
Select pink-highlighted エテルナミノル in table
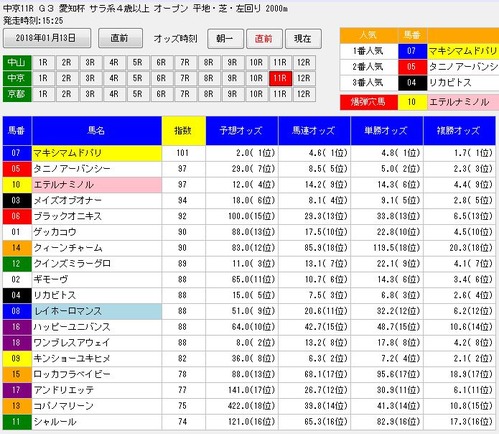pos(97,185)
